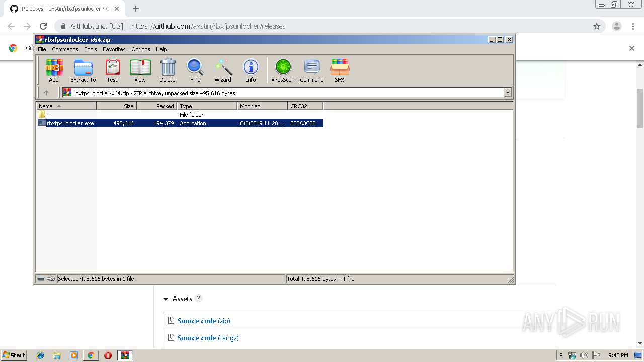Click the Chrome address bar URL

[208, 26]
